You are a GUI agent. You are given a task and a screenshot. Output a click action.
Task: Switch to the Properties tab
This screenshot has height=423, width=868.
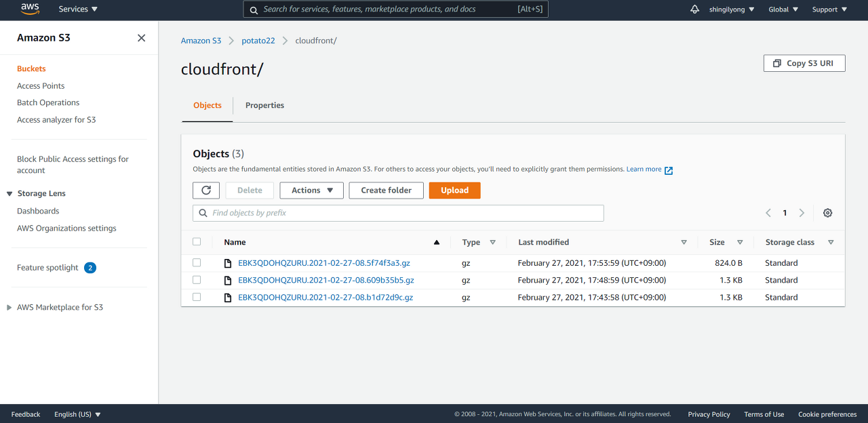pyautogui.click(x=264, y=106)
